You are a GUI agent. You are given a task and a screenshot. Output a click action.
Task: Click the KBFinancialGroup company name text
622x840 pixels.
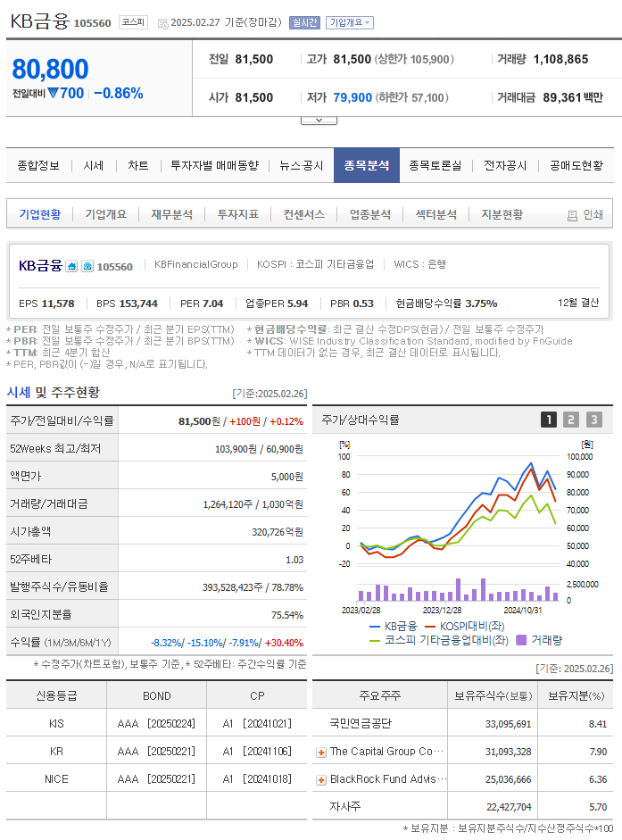[x=196, y=264]
